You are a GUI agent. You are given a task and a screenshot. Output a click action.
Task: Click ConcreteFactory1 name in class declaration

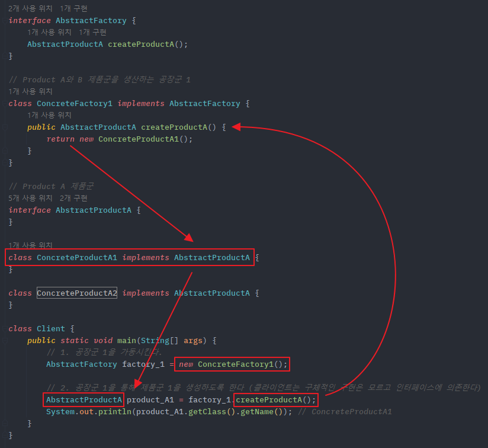coord(75,103)
